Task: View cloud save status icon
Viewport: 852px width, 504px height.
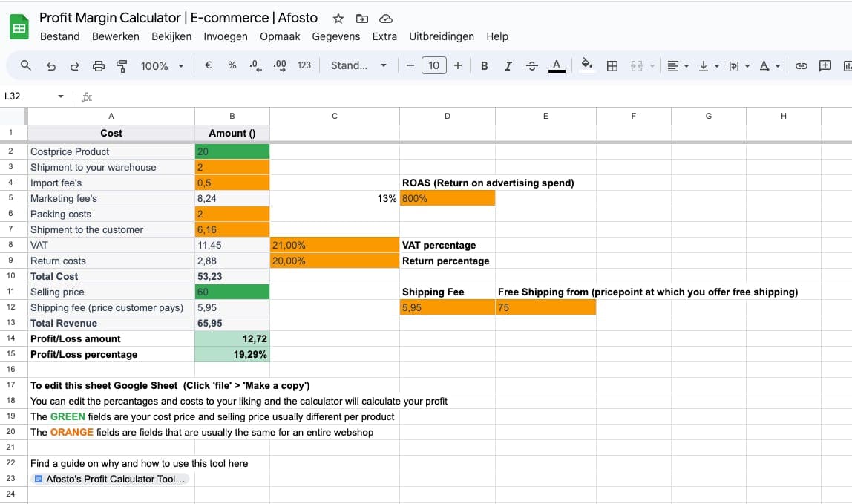Action: pos(386,19)
